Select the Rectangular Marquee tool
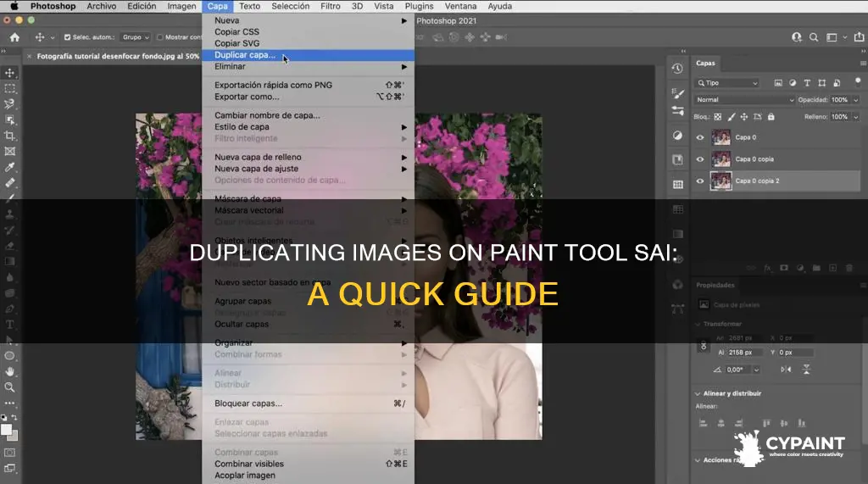Image resolution: width=868 pixels, height=484 pixels. coord(10,89)
